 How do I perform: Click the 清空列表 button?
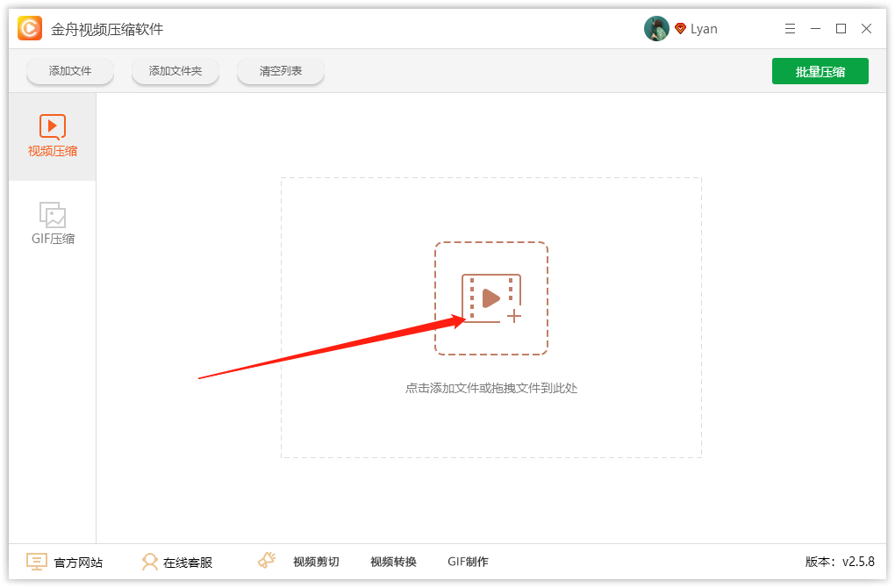point(281,71)
